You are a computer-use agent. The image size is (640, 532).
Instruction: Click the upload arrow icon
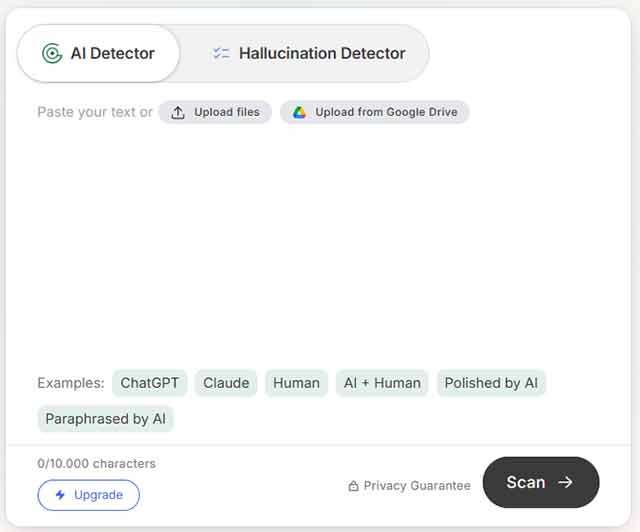pyautogui.click(x=178, y=112)
